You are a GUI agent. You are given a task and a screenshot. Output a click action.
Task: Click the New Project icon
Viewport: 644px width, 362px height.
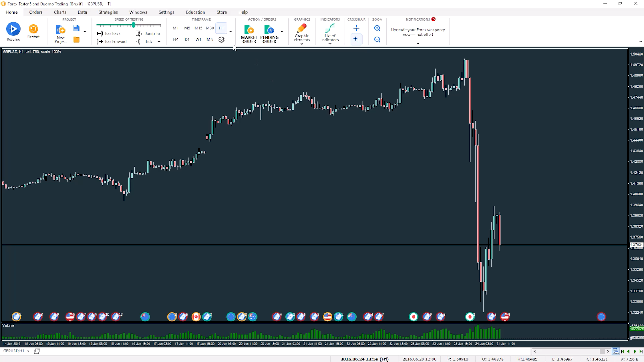pyautogui.click(x=60, y=32)
